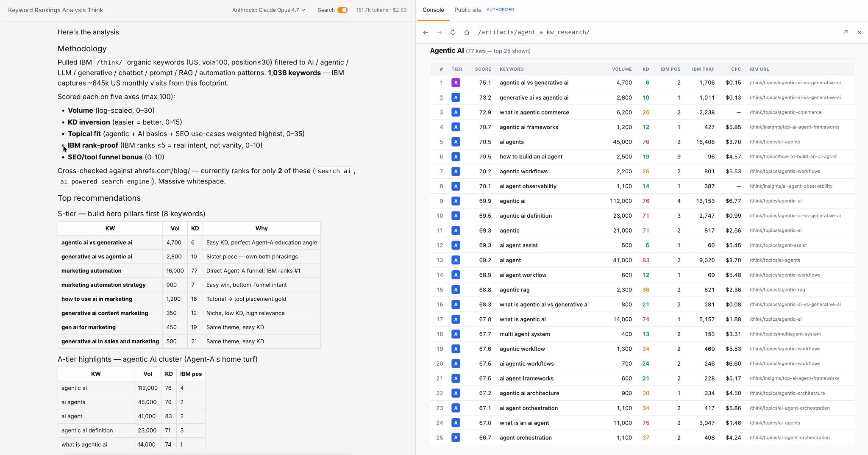Sort by the KEYWORD column header
This screenshot has height=455, width=868.
click(512, 69)
